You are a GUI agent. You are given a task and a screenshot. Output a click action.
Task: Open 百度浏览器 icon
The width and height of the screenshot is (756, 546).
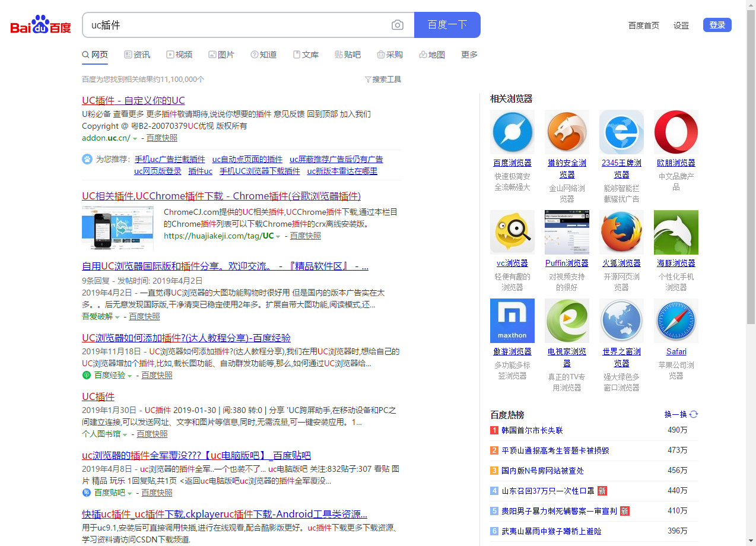[512, 132]
